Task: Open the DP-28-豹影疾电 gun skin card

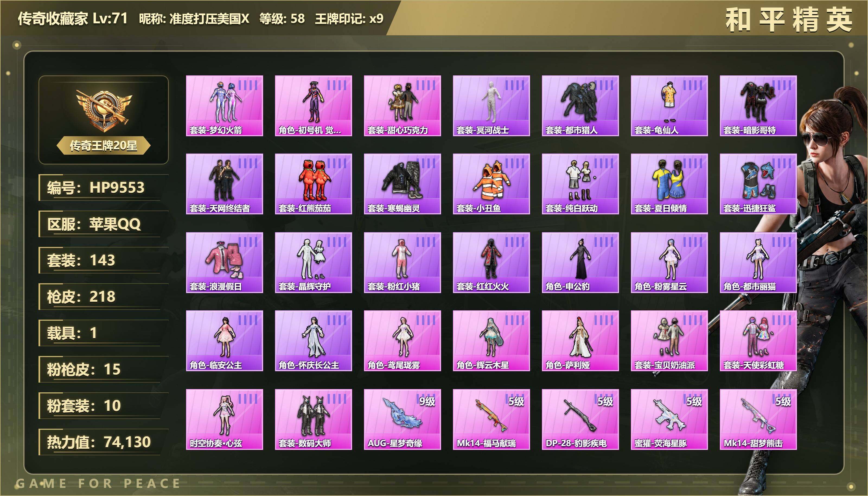Action: 580,419
